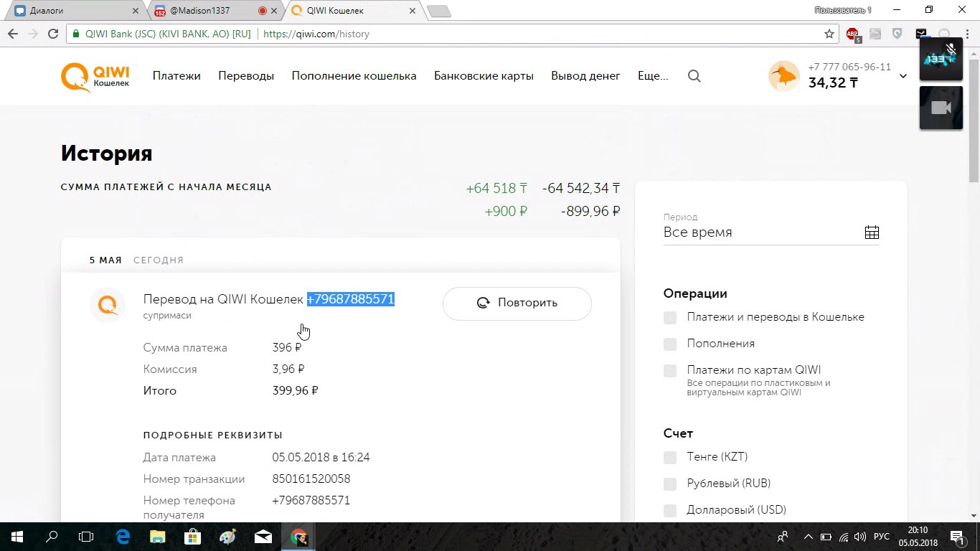Screen dimensions: 980x551
Task: Click the browser address bar URL
Action: point(316,34)
